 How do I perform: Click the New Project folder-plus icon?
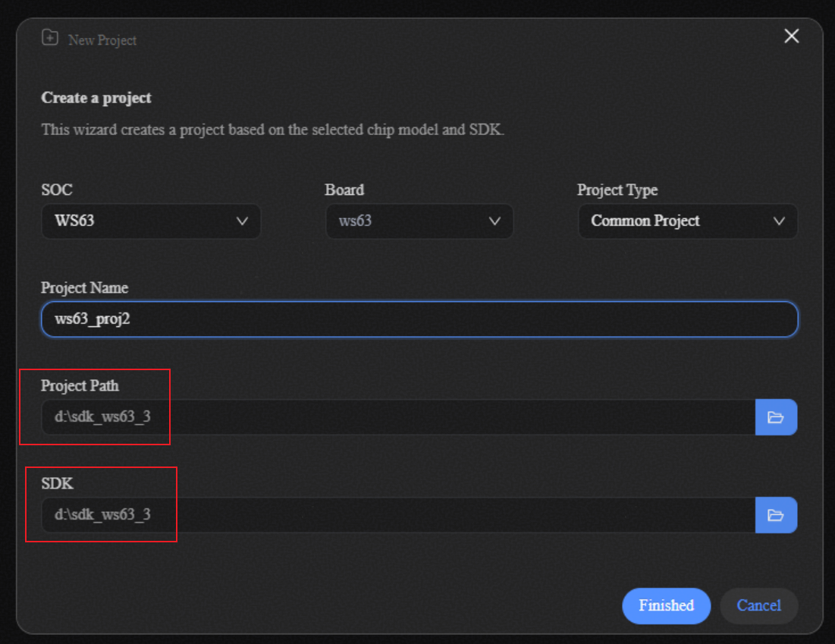click(x=49, y=38)
